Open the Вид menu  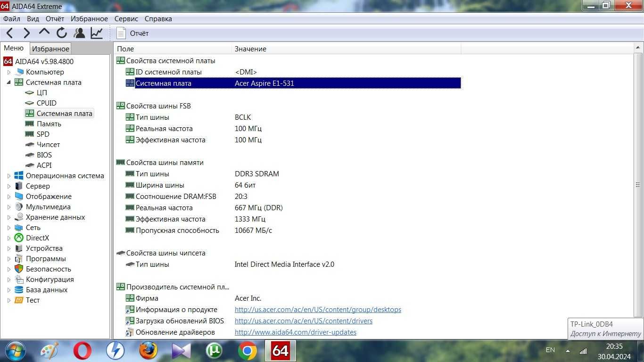click(x=33, y=19)
